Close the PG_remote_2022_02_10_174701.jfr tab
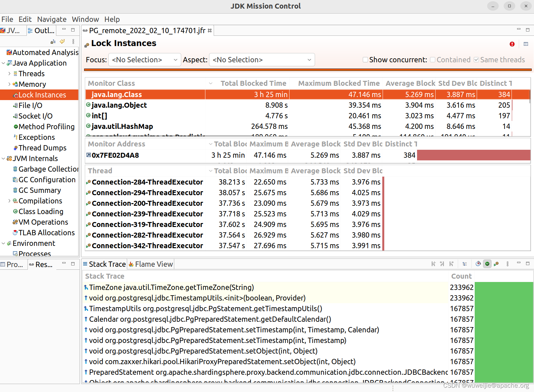 210,30
